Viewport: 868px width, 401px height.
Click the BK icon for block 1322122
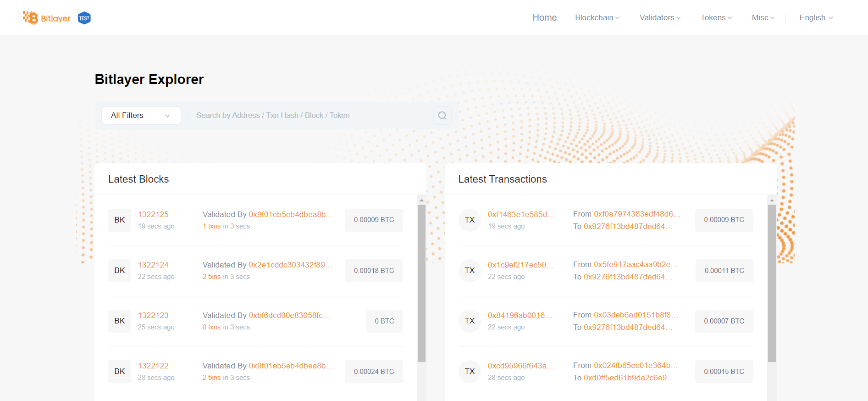tap(120, 372)
